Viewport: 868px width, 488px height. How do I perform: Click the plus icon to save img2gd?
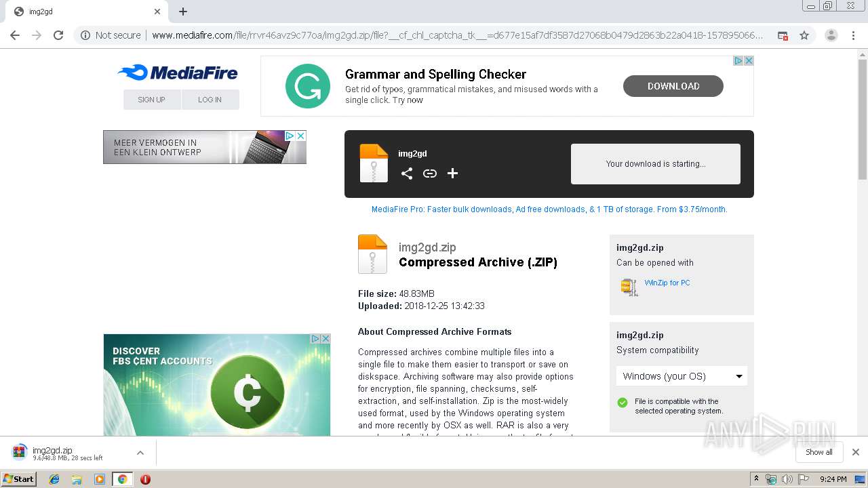(x=452, y=174)
